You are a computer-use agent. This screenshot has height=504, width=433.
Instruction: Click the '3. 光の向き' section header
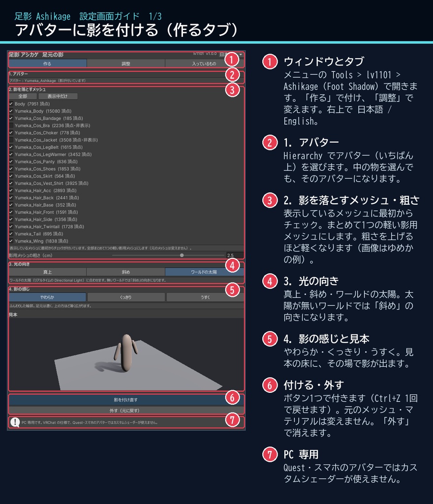tap(19, 264)
